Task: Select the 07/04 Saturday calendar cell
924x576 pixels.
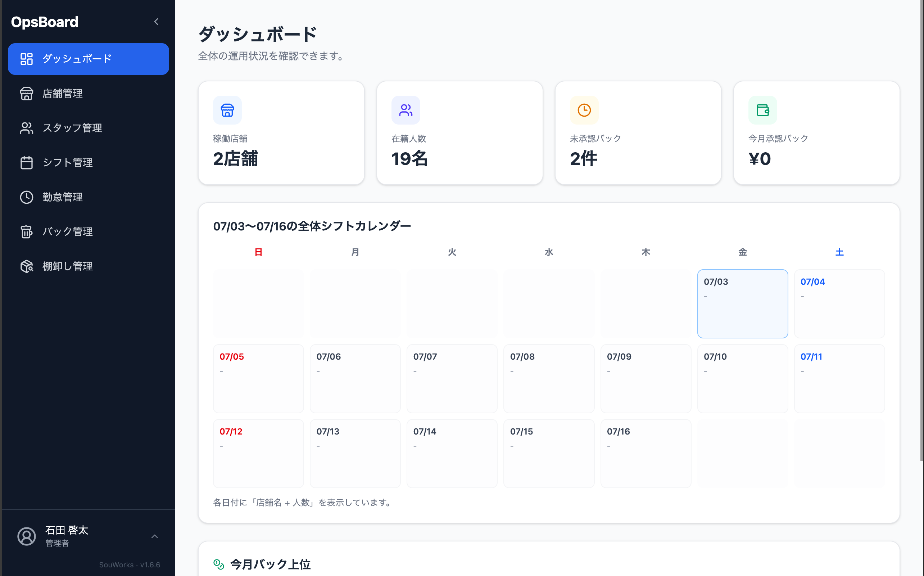Action: [839, 304]
